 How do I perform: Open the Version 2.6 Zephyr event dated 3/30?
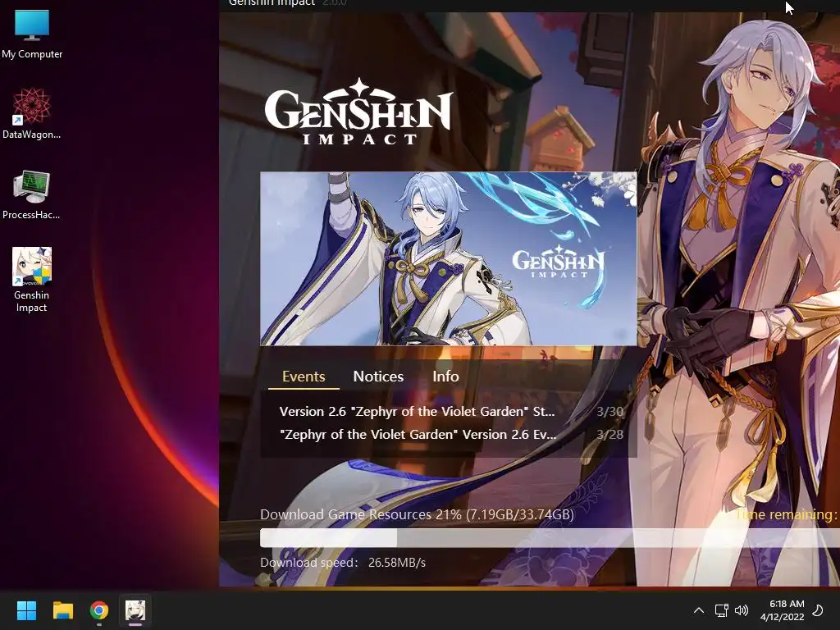pyautogui.click(x=451, y=412)
